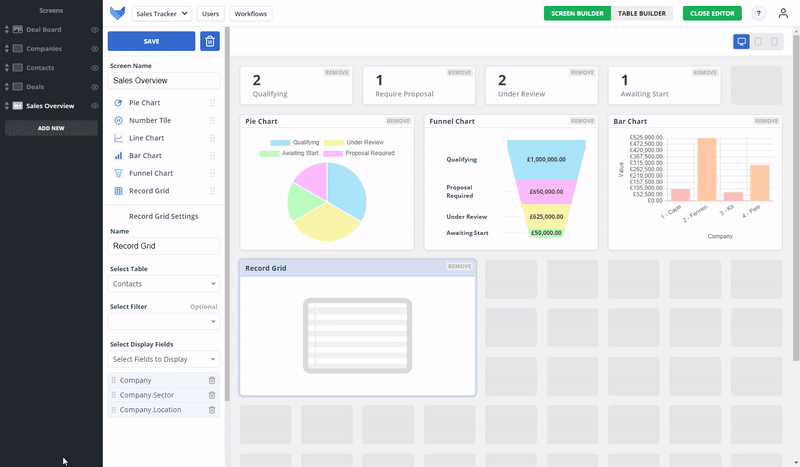Click Awaiting Start legend color swatch
The width and height of the screenshot is (800, 467).
[269, 153]
